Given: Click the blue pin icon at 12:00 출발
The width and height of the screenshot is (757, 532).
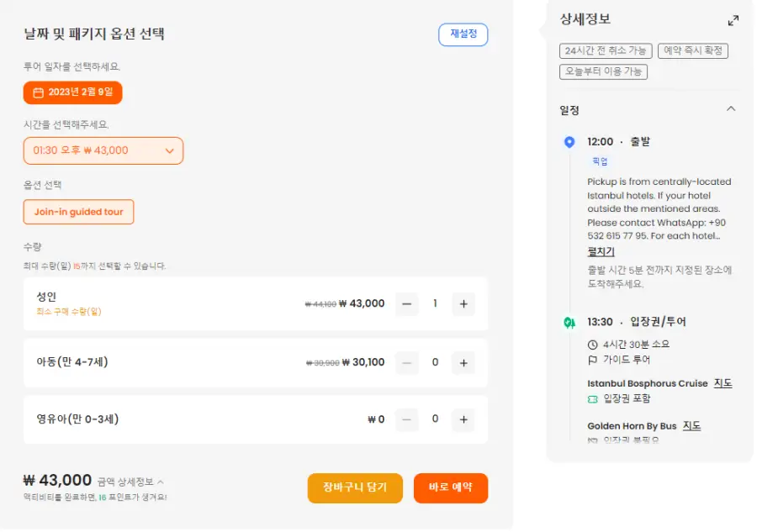Looking at the screenshot, I should click(569, 142).
